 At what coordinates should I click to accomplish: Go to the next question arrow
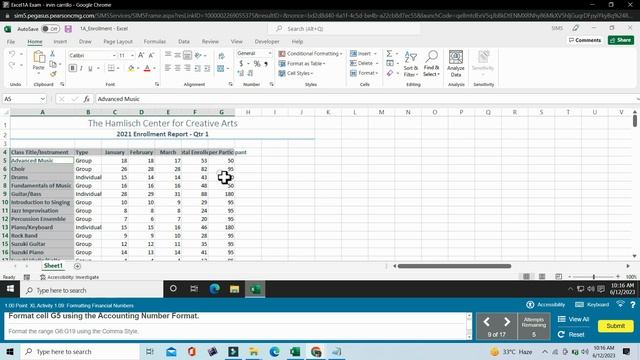[x=507, y=322]
